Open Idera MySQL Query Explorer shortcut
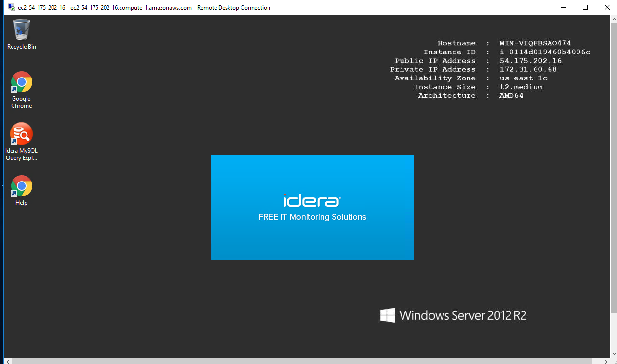 pos(22,142)
